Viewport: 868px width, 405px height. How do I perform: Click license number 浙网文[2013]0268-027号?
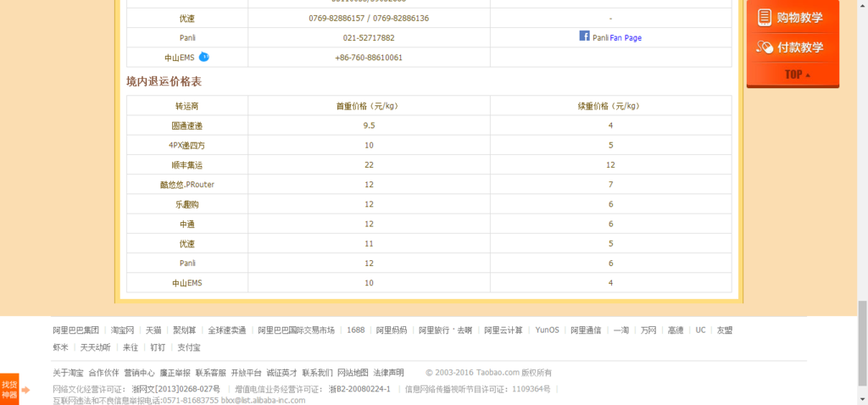pos(175,389)
